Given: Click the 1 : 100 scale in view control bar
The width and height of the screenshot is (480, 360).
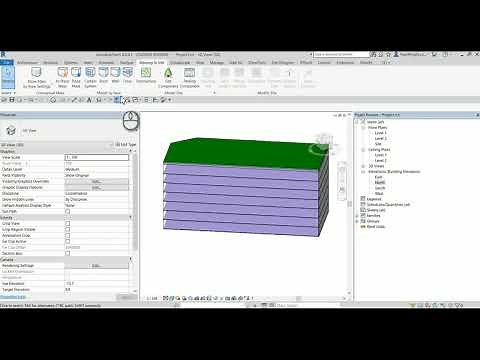Looking at the screenshot, I should click(152, 298).
